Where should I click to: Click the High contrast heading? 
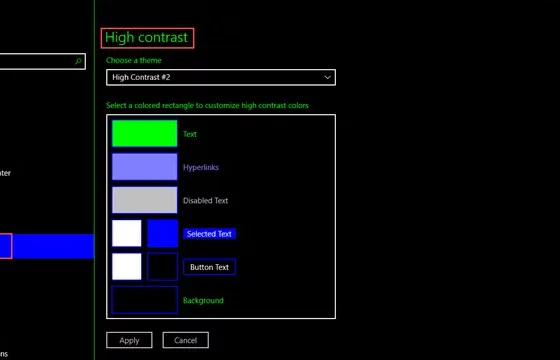(146, 38)
